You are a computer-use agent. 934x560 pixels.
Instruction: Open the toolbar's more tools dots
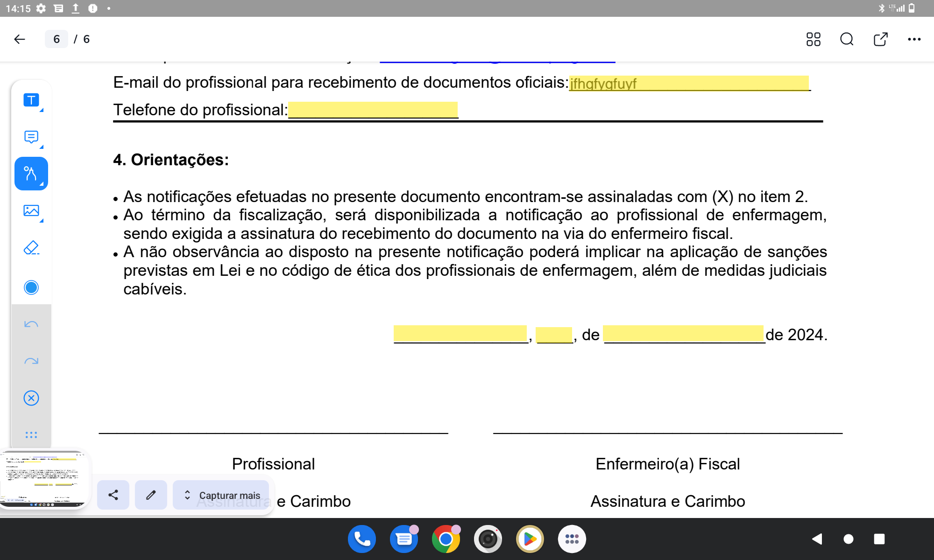coord(31,435)
